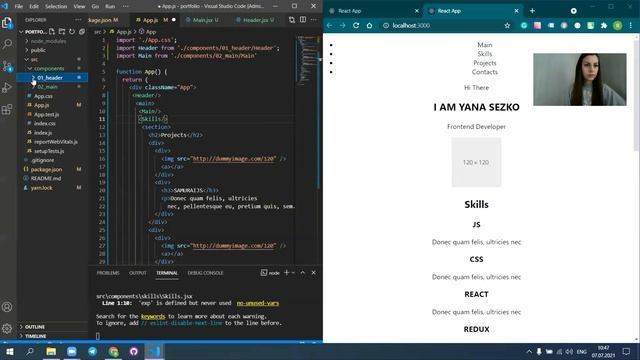Open Chrome extensions puzzle icon
Viewport: 640px width, 360px height.
tap(604, 25)
